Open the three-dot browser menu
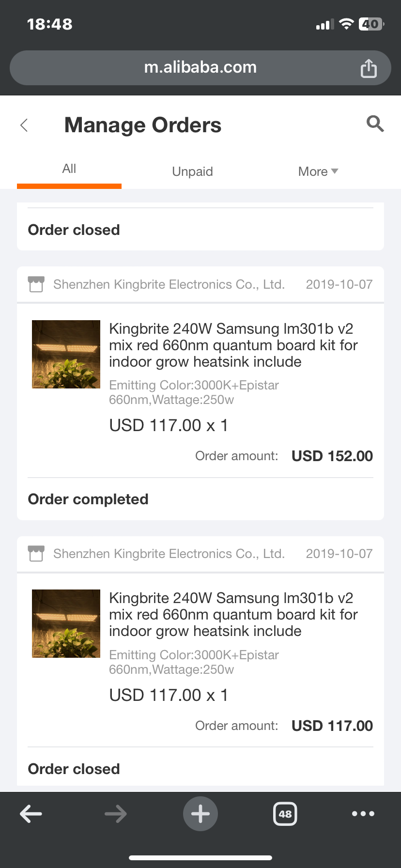 363,814
